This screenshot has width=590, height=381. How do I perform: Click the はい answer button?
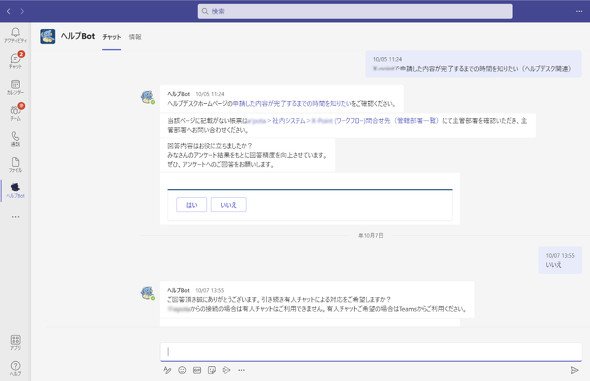192,205
